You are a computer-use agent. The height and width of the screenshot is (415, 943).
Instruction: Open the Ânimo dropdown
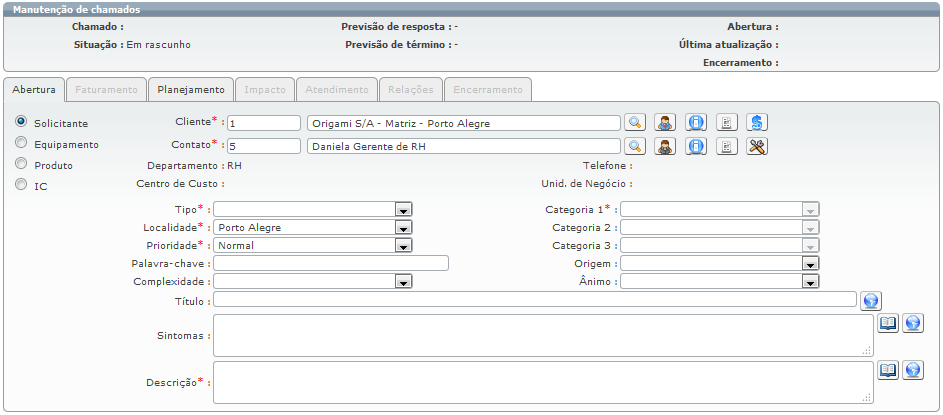[x=811, y=282]
